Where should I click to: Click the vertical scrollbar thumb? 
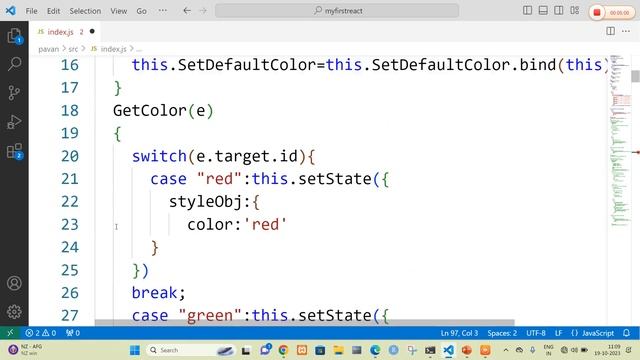tap(635, 76)
